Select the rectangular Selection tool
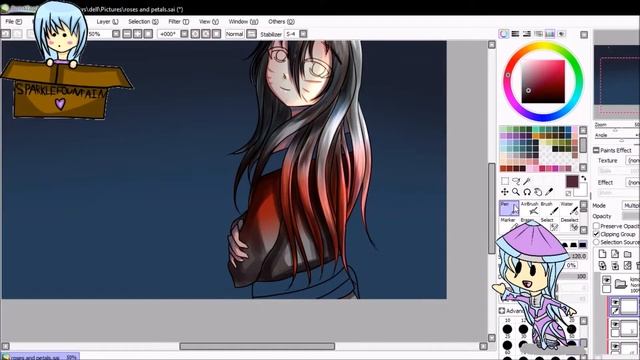This screenshot has height=360, width=640. tap(505, 181)
